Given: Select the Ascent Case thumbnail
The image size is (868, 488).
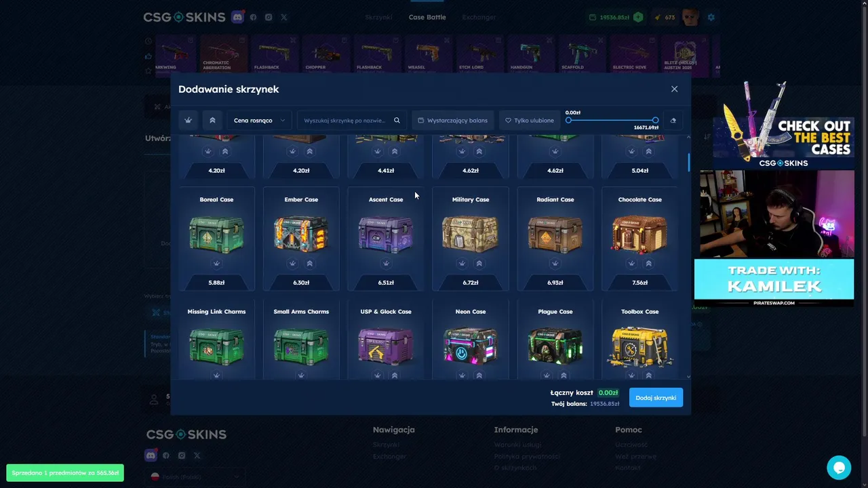Looking at the screenshot, I should coord(386,233).
